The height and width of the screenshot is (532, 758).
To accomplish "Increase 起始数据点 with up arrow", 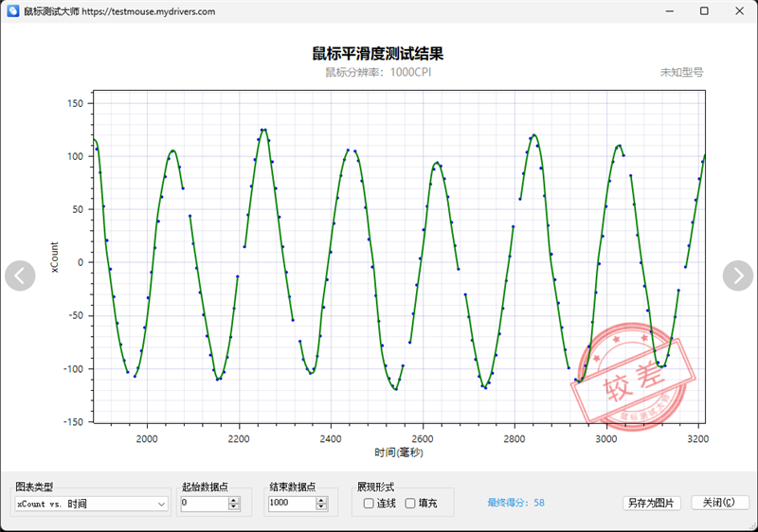I will (x=234, y=500).
